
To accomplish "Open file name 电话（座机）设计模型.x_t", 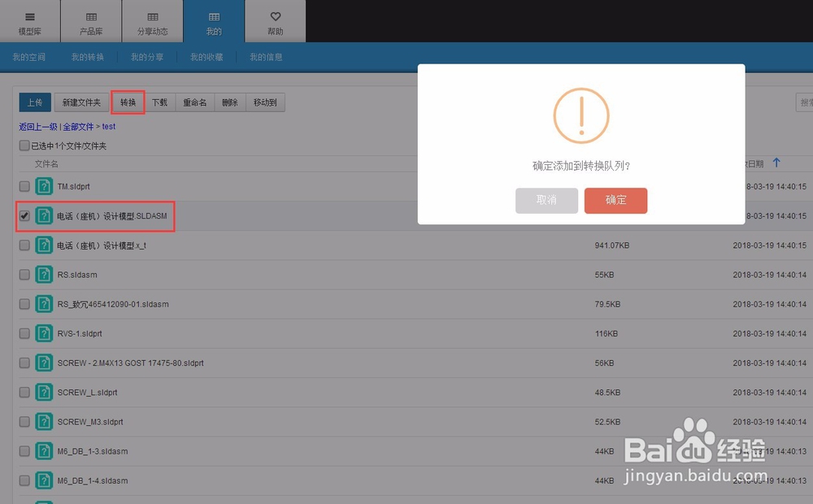I will (102, 245).
